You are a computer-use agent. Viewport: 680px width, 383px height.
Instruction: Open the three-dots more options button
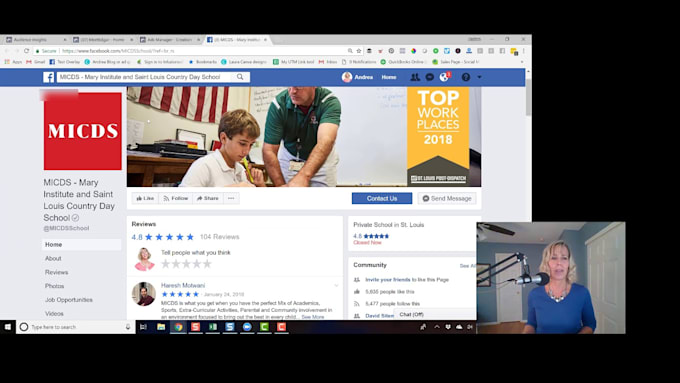[x=231, y=198]
